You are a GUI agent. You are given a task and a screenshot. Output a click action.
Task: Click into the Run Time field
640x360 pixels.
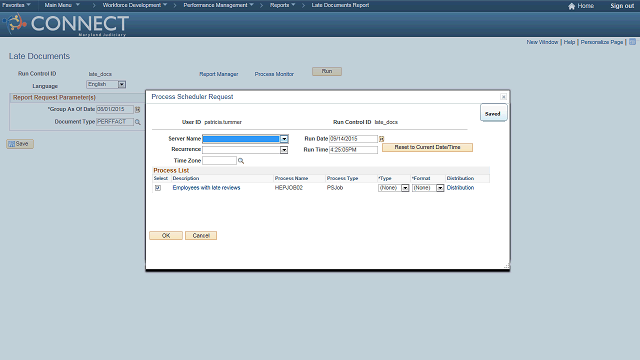pyautogui.click(x=353, y=150)
